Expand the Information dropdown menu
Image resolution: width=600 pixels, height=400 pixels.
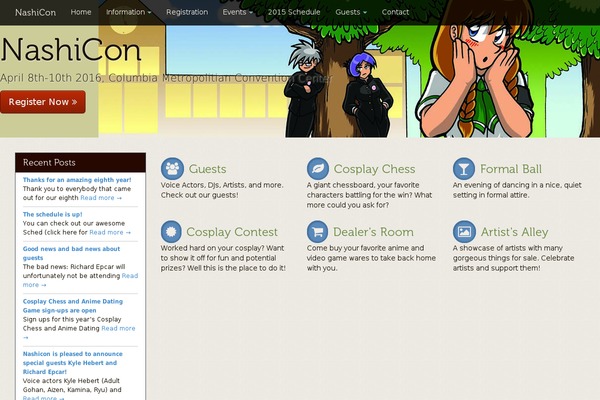129,12
